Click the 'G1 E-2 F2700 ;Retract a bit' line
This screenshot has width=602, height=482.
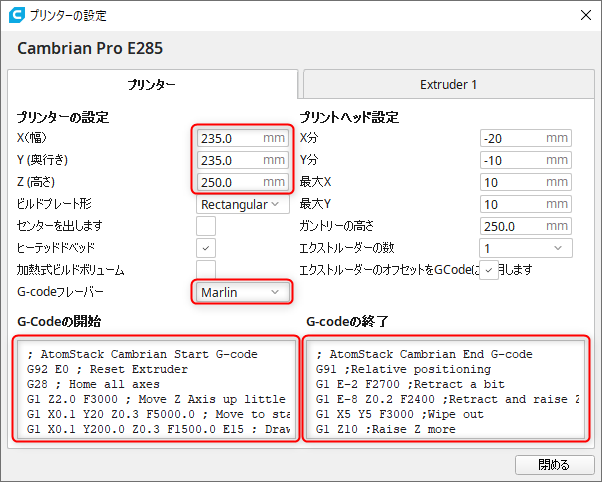[410, 384]
